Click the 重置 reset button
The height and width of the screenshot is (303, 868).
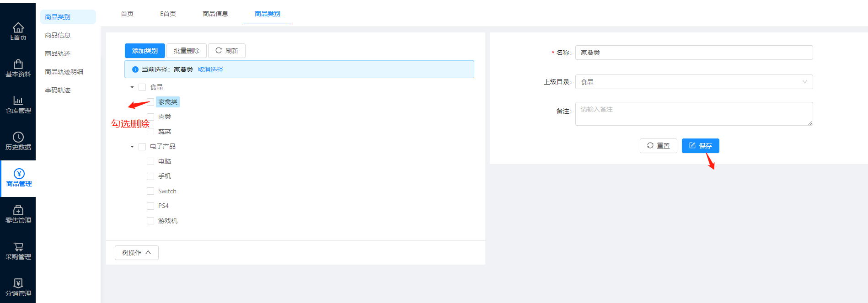pos(658,146)
